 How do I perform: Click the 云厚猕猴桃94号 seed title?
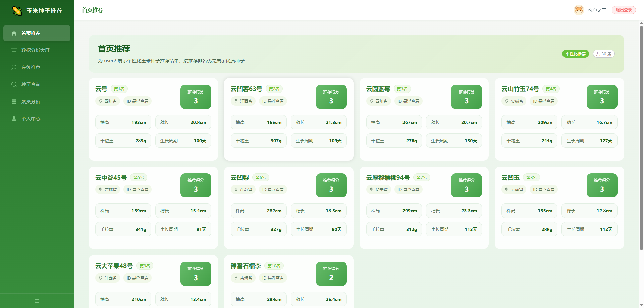click(x=388, y=178)
